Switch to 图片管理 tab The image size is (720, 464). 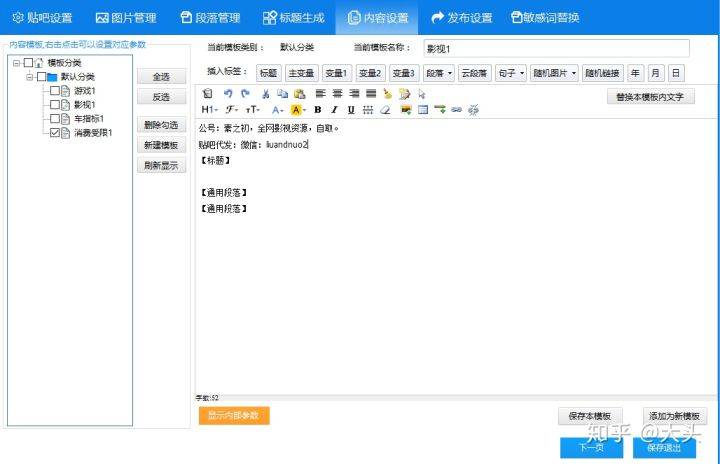tap(126, 17)
